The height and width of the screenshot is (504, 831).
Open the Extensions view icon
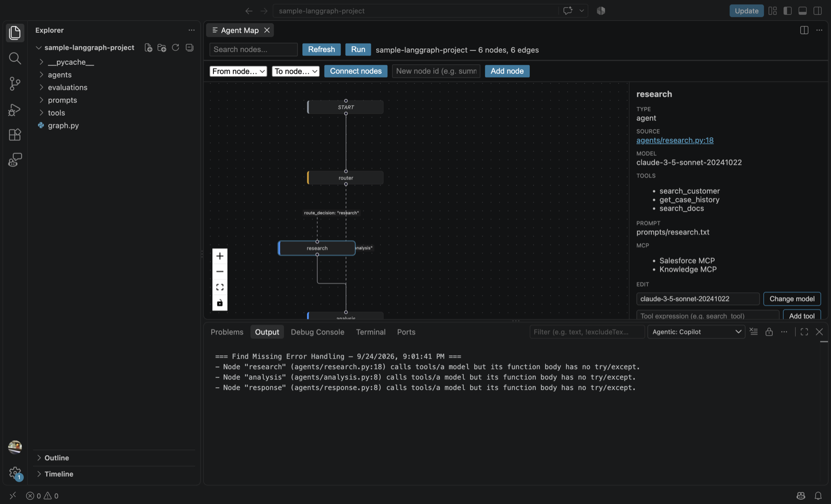tap(15, 134)
